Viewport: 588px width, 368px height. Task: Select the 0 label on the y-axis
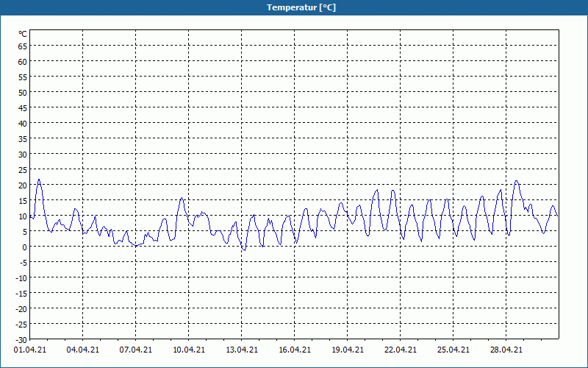(x=25, y=247)
